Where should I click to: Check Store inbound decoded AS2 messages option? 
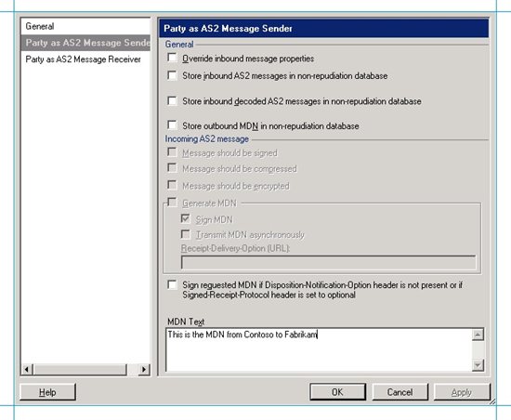point(172,100)
